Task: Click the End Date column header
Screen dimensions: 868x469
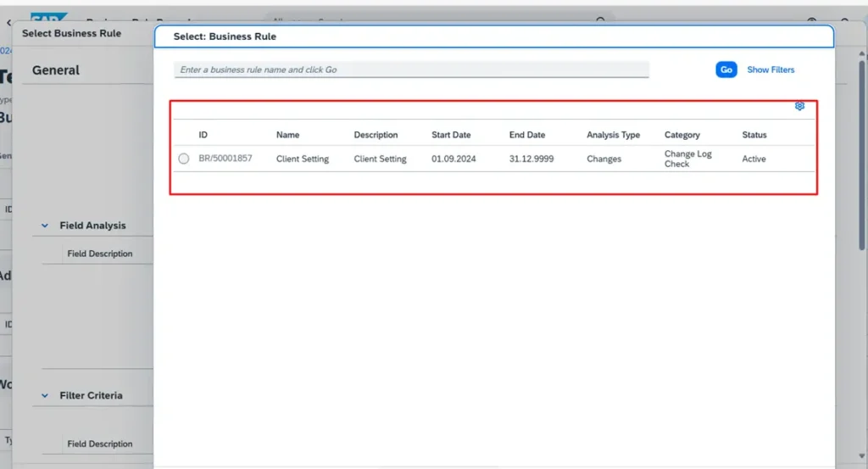Action: [527, 135]
